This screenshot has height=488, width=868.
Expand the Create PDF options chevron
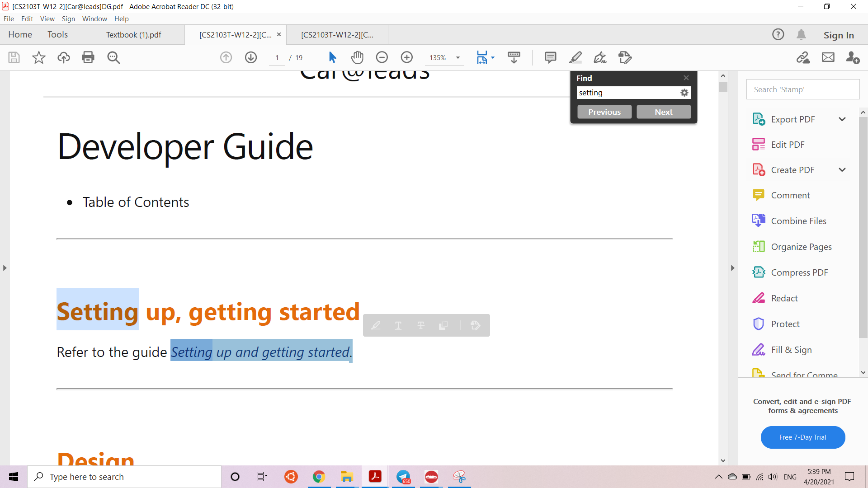pyautogui.click(x=842, y=170)
